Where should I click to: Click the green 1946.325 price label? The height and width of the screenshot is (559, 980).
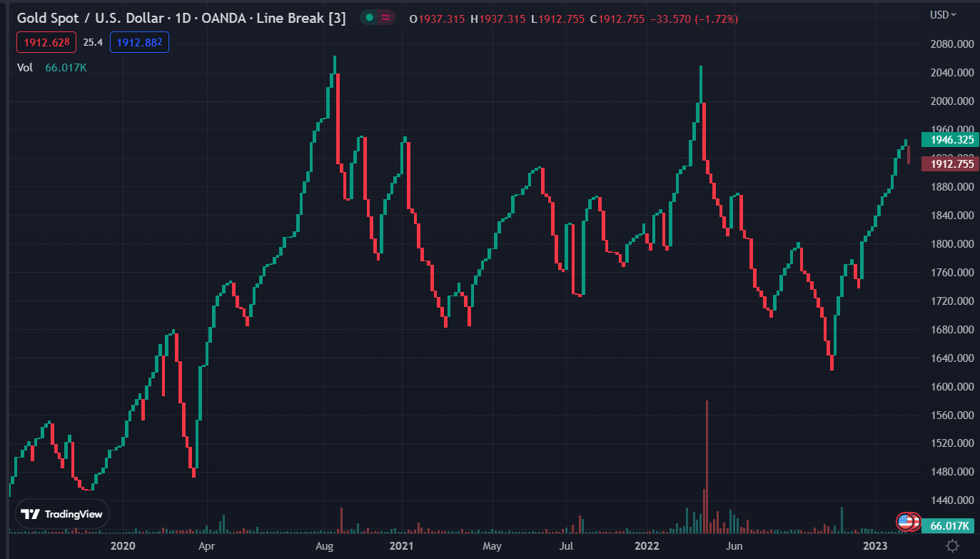(948, 140)
